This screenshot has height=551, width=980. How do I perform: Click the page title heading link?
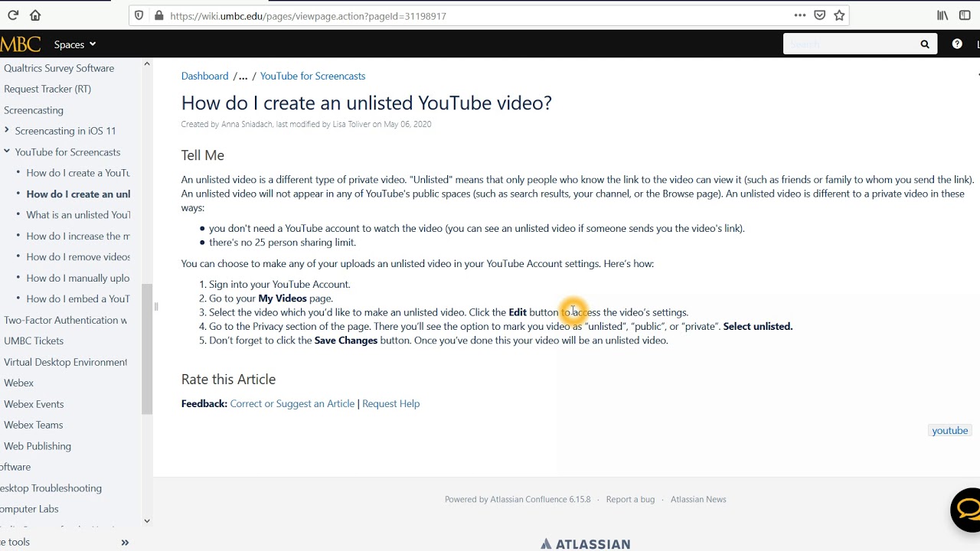[x=367, y=103]
